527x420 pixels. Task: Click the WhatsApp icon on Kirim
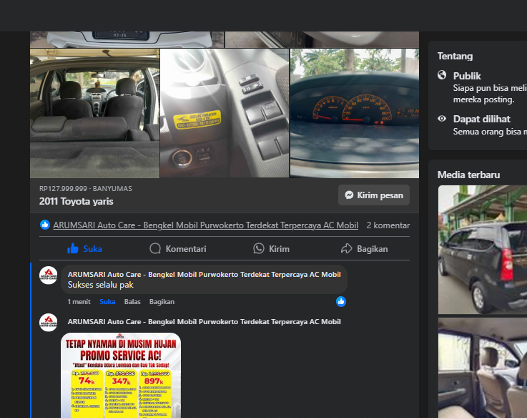[258, 248]
